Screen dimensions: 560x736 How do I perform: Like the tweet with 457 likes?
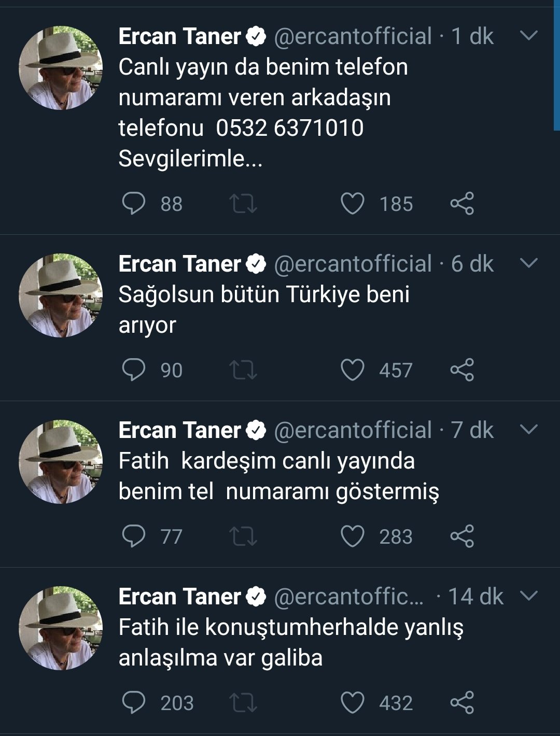[353, 370]
